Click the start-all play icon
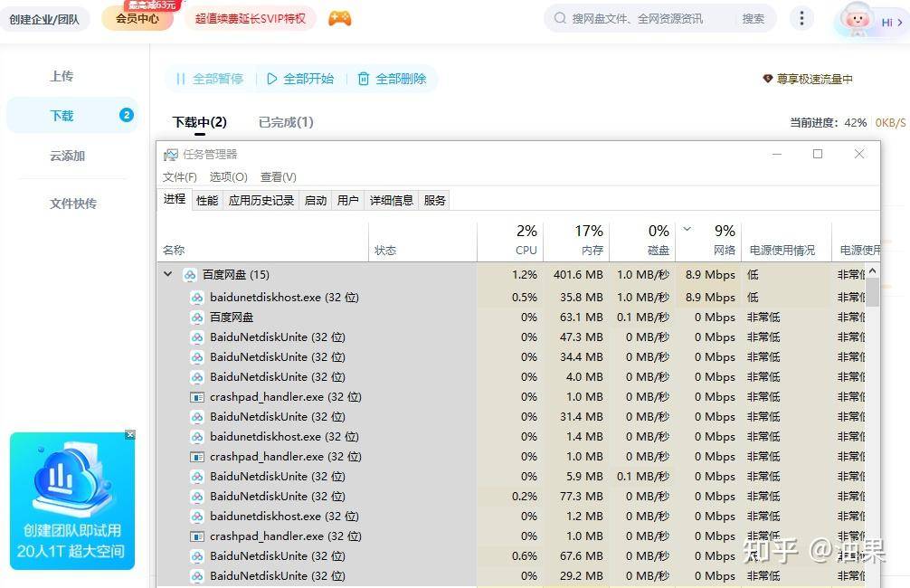Viewport: 910px width, 588px height. (x=271, y=79)
